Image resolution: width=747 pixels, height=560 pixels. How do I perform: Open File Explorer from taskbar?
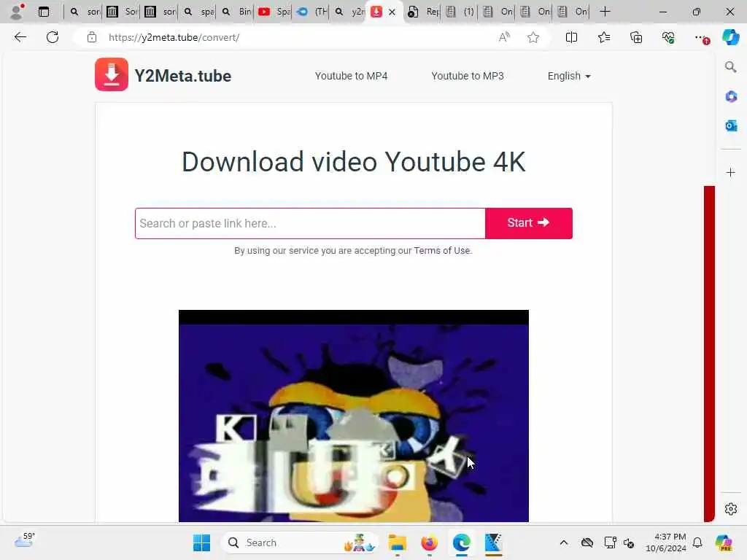(x=397, y=542)
